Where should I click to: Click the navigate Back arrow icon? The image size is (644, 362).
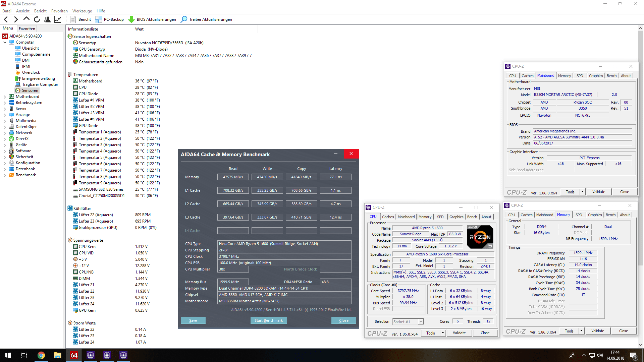point(6,19)
